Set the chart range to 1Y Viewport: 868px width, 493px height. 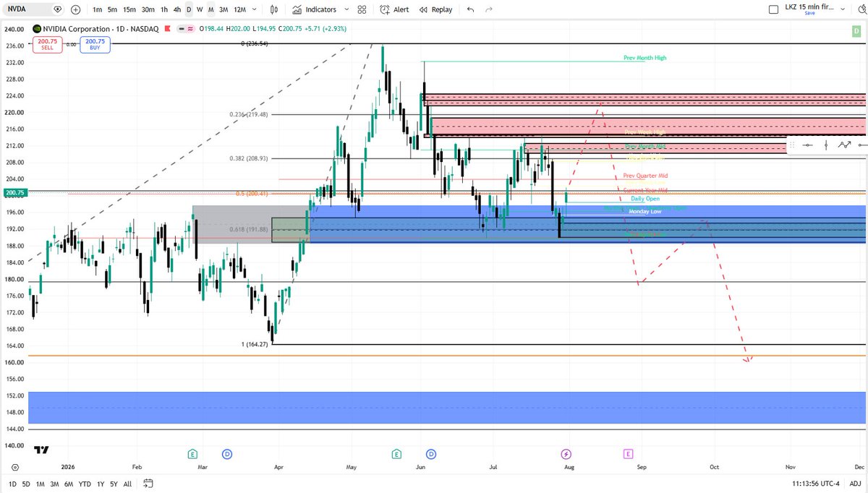101,484
